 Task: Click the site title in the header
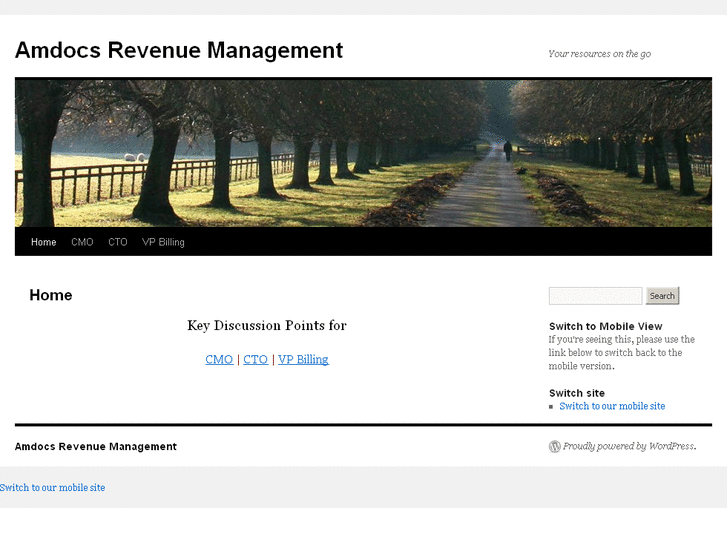coord(179,50)
